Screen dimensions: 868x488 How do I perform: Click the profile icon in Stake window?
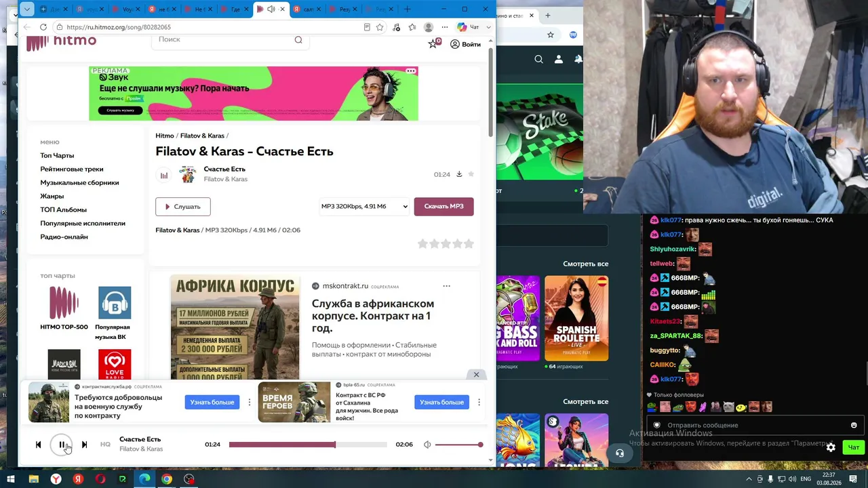coord(559,60)
